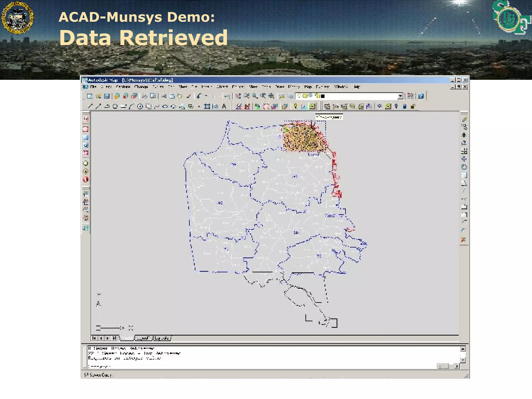Image resolution: width=532 pixels, height=399 pixels.
Task: Toggle layer freeze sun icon
Action: point(305,96)
